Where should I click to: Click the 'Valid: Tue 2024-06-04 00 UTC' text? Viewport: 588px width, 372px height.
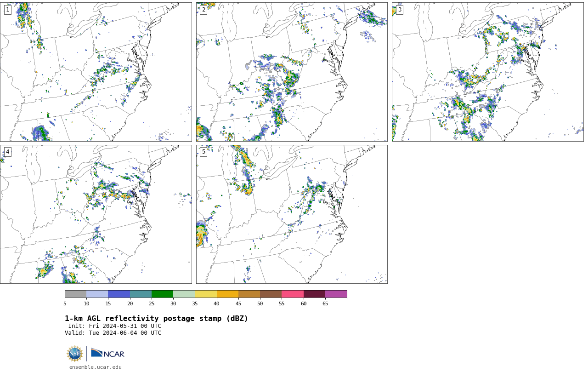tap(113, 333)
